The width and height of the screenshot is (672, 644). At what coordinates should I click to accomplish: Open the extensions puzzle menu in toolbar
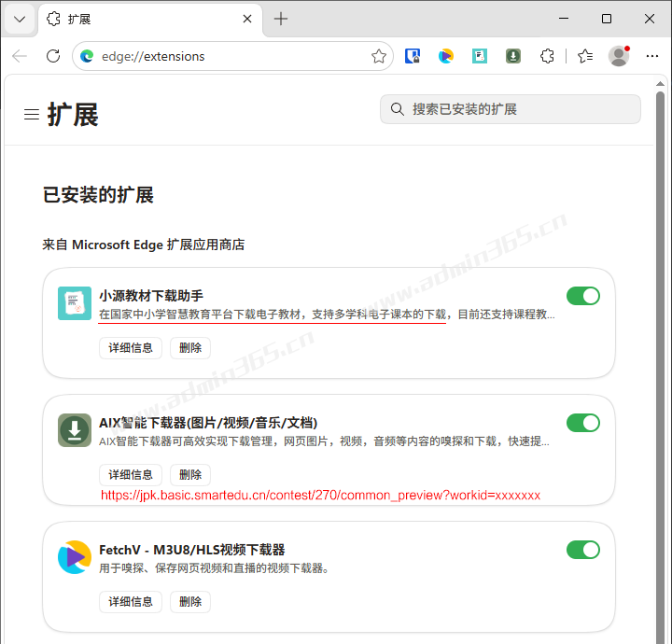coord(547,56)
